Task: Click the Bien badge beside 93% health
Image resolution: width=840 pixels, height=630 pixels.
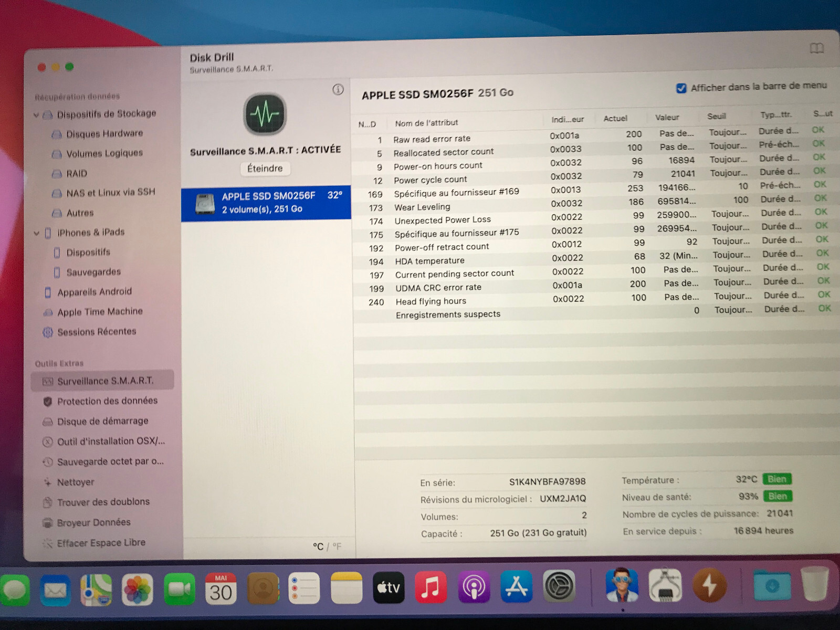Action: [778, 496]
